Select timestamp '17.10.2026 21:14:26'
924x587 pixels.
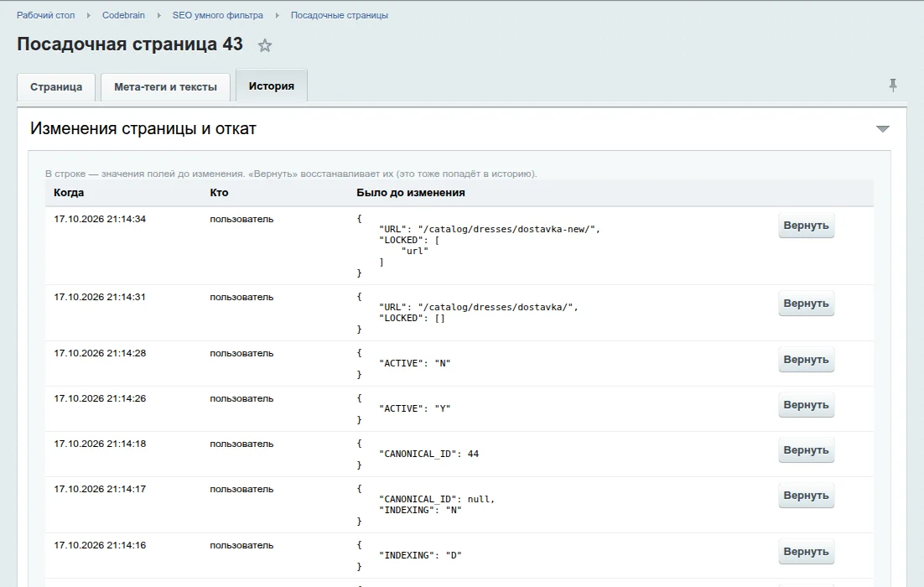[x=100, y=398]
